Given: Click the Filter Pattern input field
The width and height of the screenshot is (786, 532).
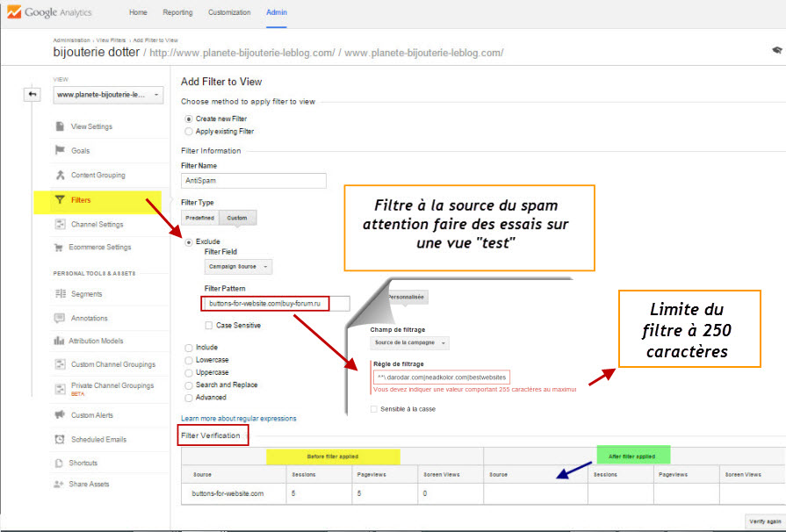Looking at the screenshot, I should (275, 304).
